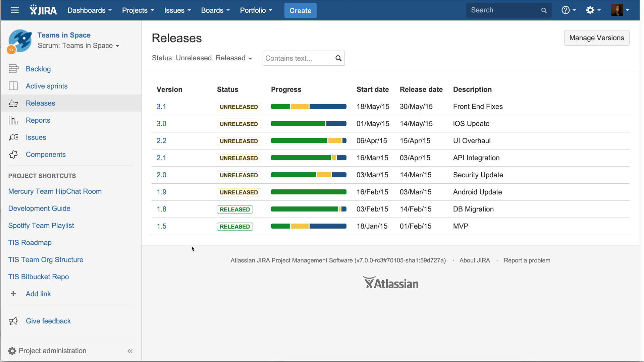Expand the Status filter dropdown
This screenshot has height=362, width=644.
[202, 58]
